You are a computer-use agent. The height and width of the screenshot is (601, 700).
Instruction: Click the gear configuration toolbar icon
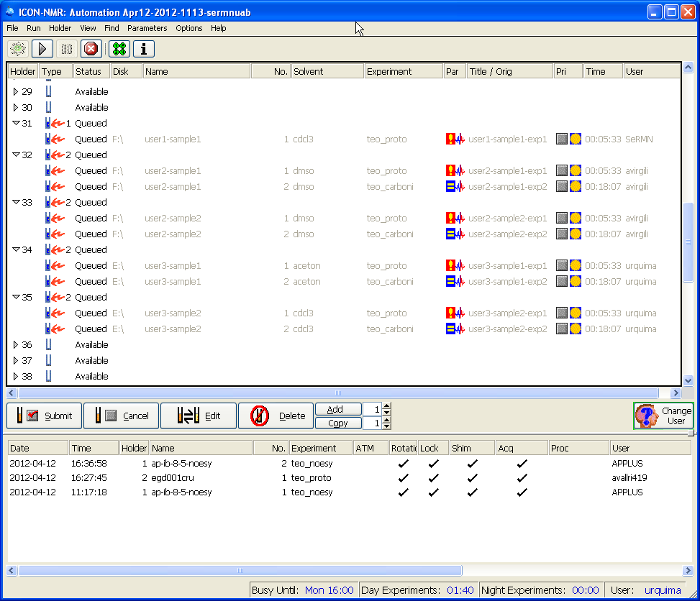(x=18, y=49)
